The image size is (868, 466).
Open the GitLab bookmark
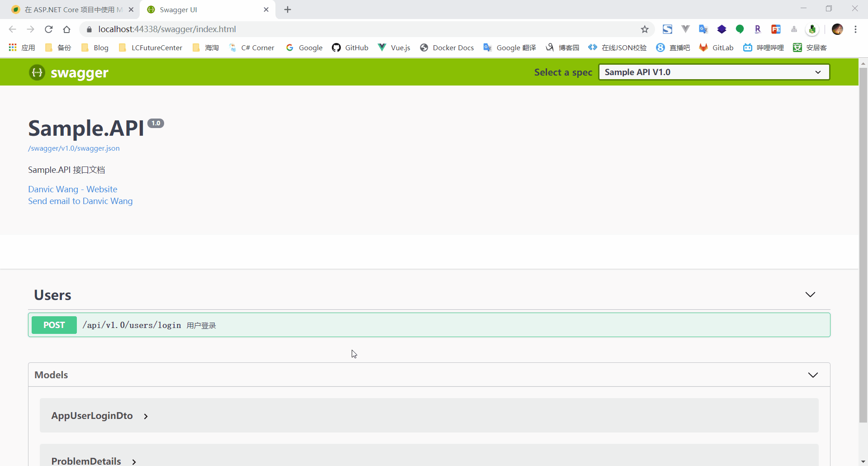717,48
